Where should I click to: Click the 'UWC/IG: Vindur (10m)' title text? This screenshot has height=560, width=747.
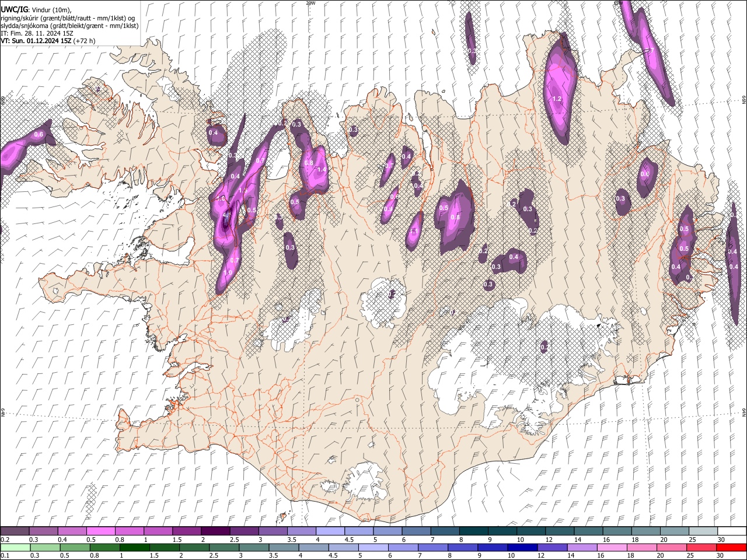[x=36, y=10]
